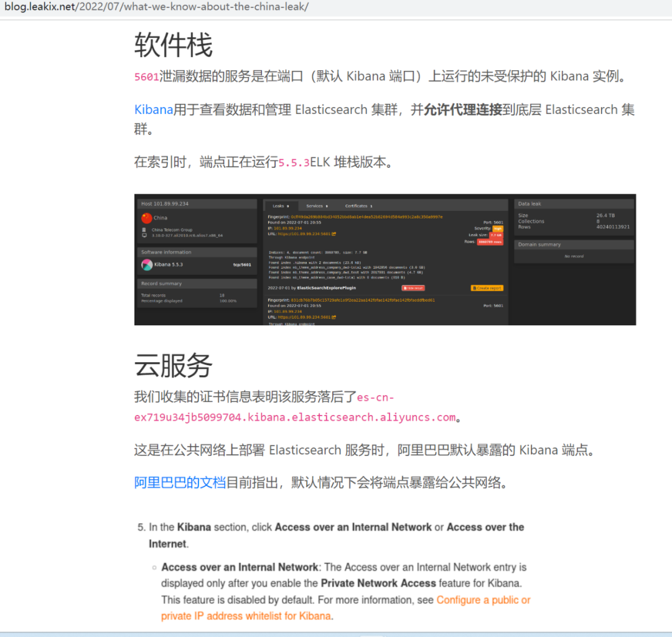Click the monitor icon beside the kernel version
Screen dimensions: 672x637
coord(144,235)
